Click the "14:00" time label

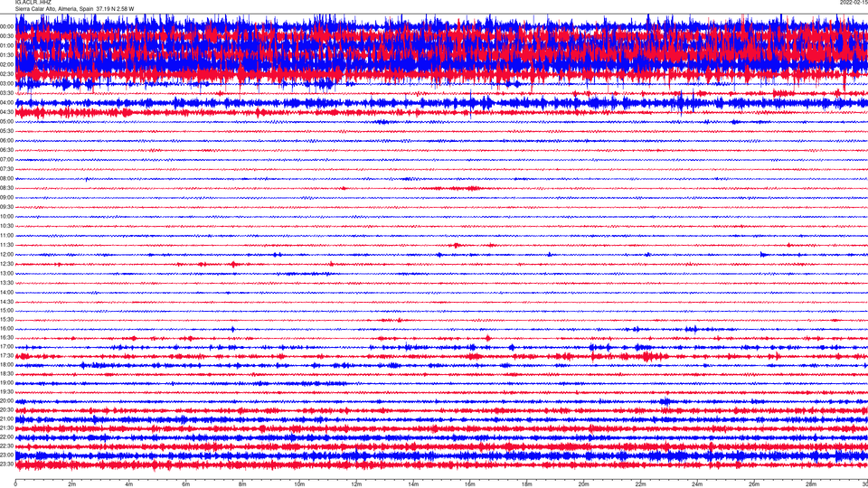click(x=6, y=292)
